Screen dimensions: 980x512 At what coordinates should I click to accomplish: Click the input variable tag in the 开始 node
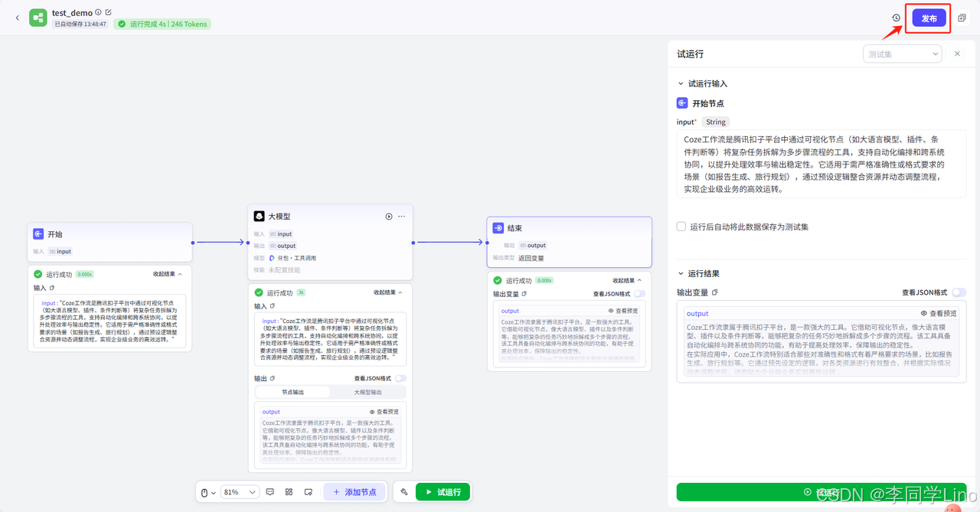point(60,251)
